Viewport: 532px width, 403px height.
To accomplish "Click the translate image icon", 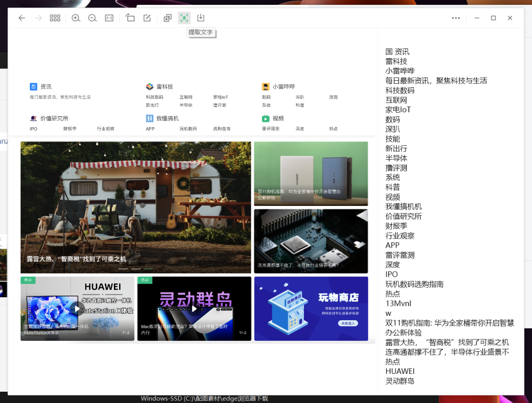I will 167,18.
